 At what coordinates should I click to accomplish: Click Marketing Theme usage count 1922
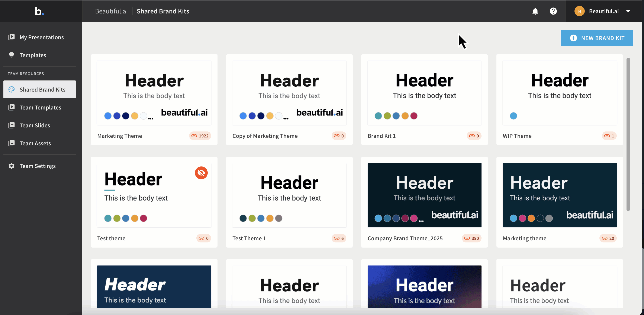click(x=200, y=136)
